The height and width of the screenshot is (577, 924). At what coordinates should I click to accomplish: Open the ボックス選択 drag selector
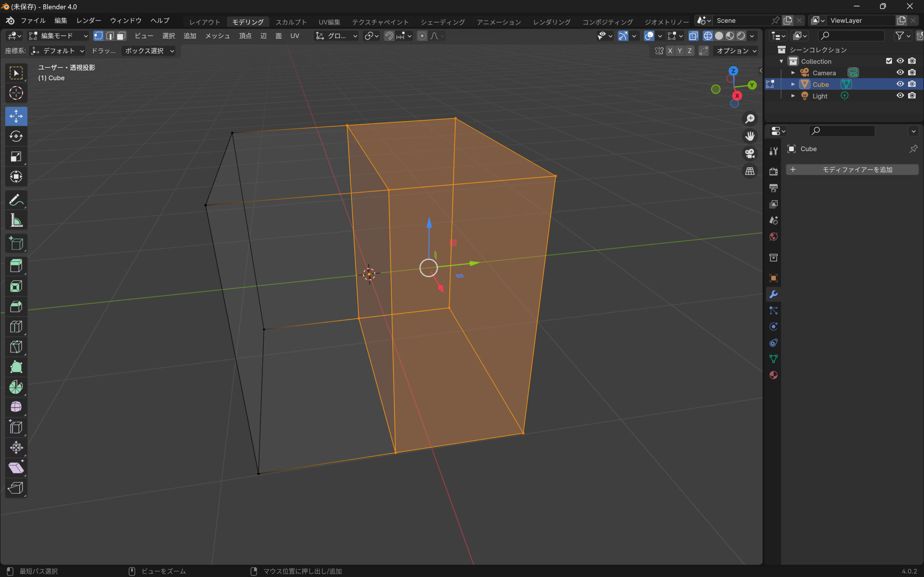click(x=149, y=51)
